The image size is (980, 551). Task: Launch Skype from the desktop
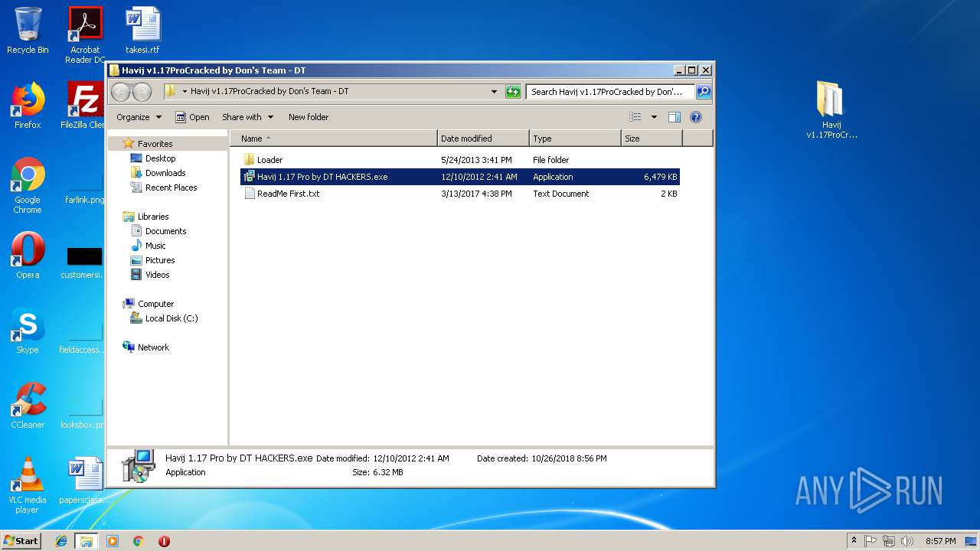(28, 331)
